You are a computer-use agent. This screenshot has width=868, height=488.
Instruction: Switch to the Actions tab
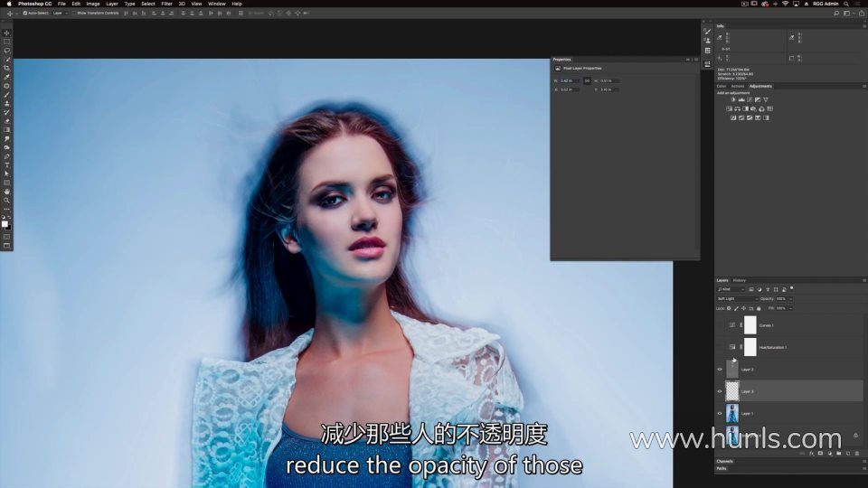point(738,87)
